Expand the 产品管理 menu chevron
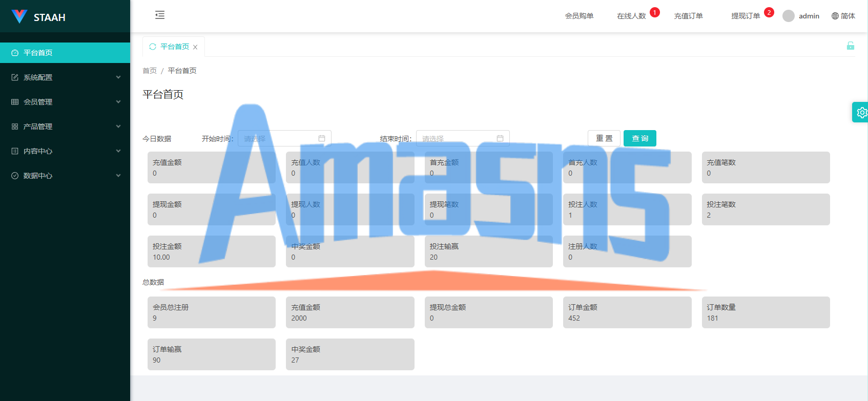868x401 pixels. point(118,126)
